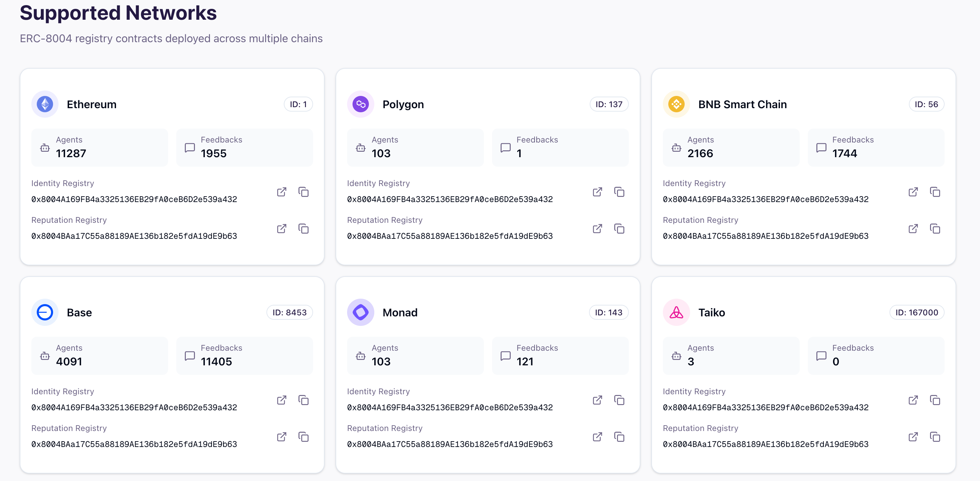Viewport: 980px width, 481px height.
Task: Click the Taiko network logo
Action: (x=676, y=313)
